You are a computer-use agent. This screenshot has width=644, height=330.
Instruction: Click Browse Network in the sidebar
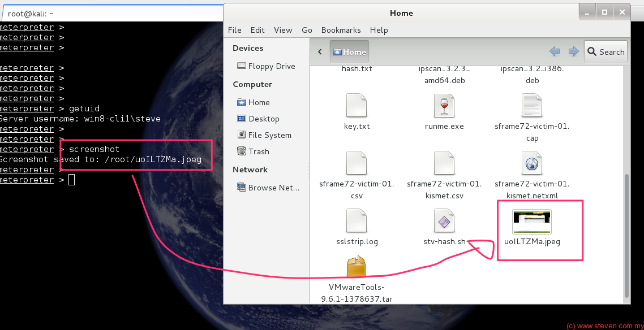272,188
